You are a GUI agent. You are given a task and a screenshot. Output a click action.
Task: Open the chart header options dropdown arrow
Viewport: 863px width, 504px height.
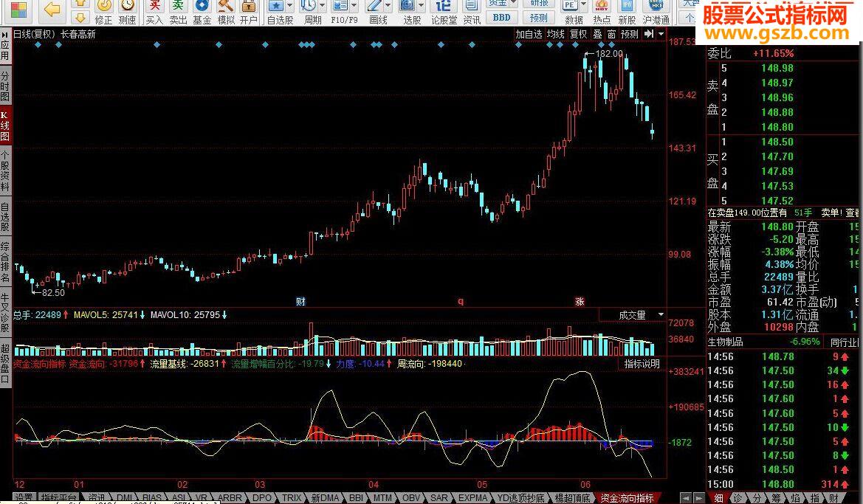661,34
